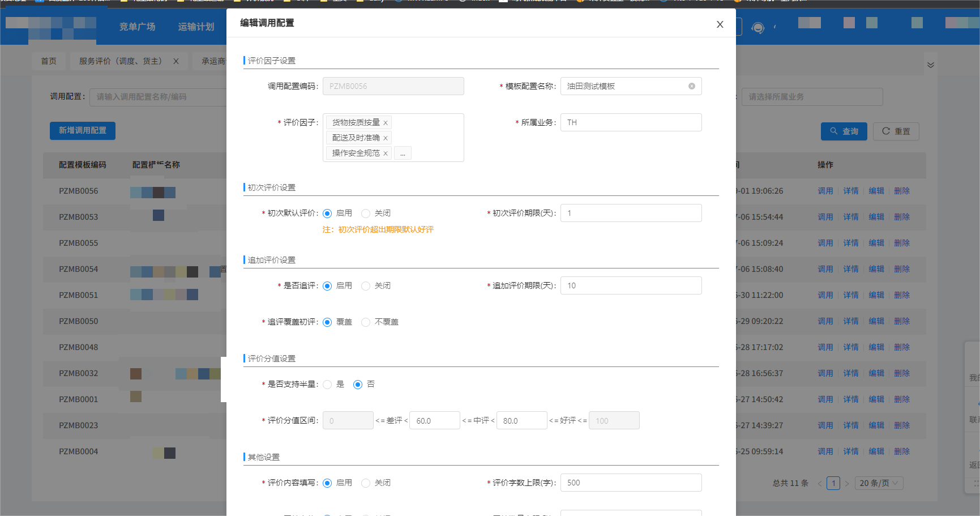The width and height of the screenshot is (980, 516).
Task: Switch to 服务评价（调度、货主） tab
Action: tap(121, 61)
